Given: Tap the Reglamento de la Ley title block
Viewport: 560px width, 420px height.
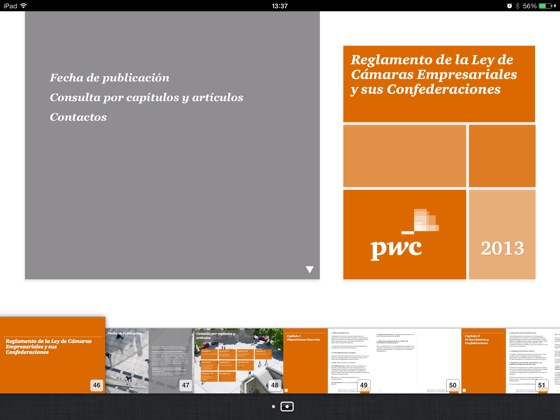Looking at the screenshot, I should pyautogui.click(x=439, y=84).
